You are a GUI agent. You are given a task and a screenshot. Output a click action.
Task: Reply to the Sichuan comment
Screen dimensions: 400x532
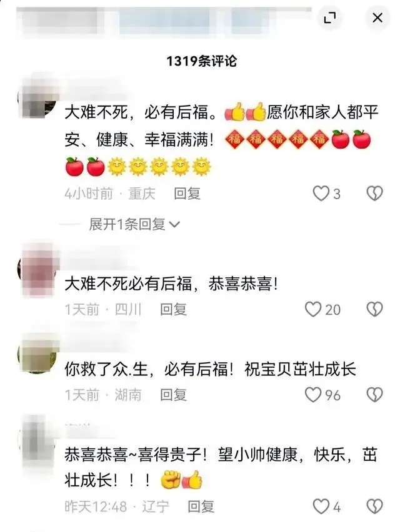pos(174,310)
